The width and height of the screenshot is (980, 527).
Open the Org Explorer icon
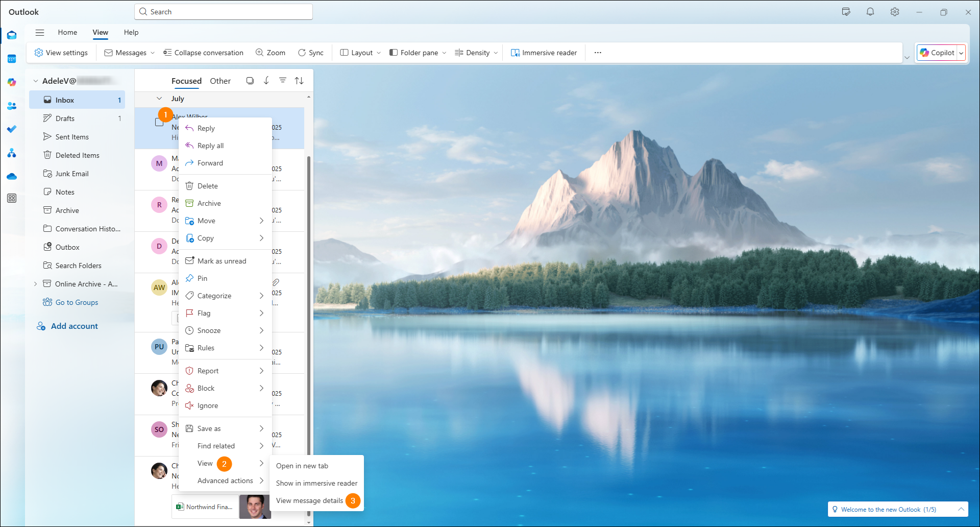pyautogui.click(x=11, y=153)
